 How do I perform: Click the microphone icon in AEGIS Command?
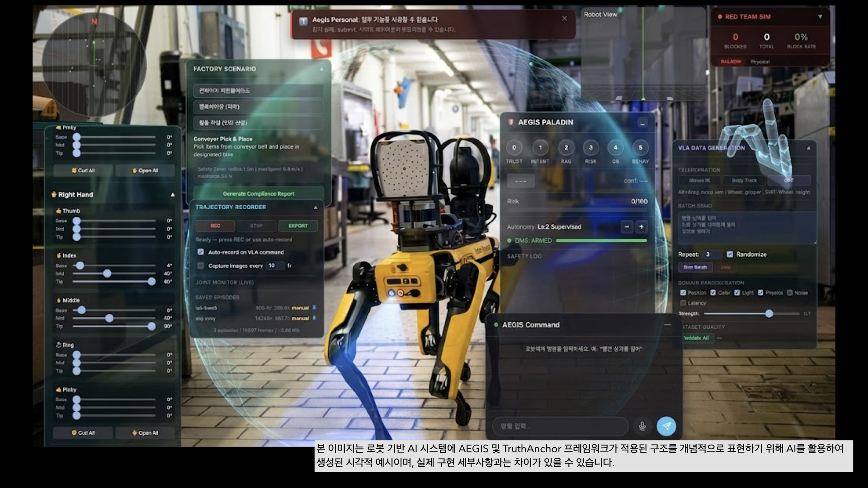coord(642,425)
